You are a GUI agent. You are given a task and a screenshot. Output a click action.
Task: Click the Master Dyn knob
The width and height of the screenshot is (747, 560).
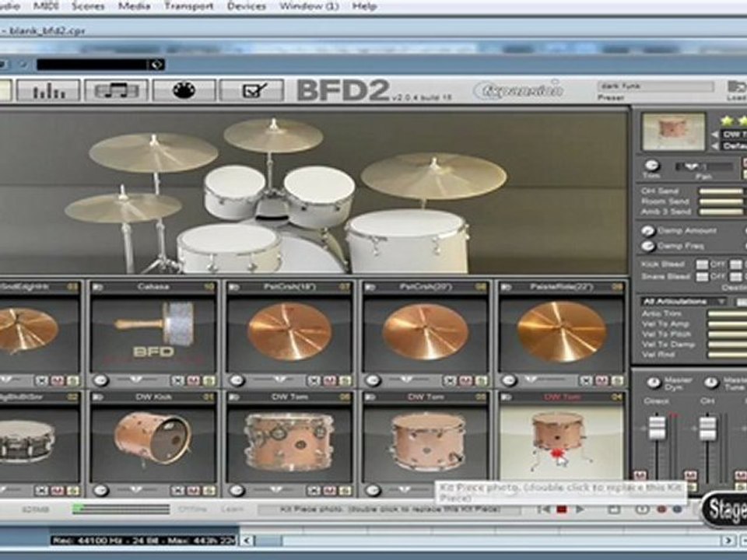(654, 383)
